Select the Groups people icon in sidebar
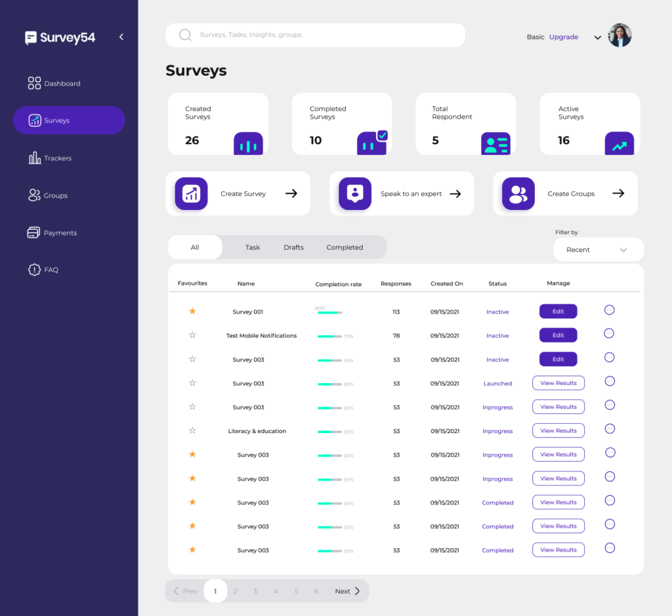 (34, 195)
